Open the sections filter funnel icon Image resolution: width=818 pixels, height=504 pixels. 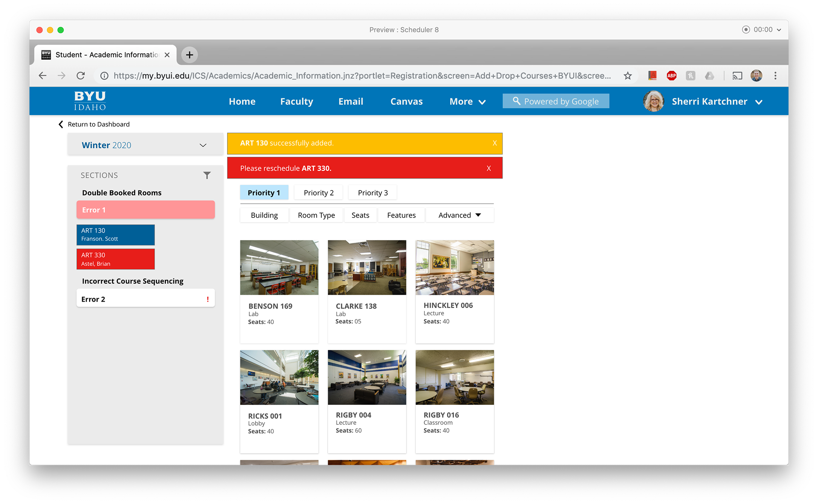[x=207, y=176]
